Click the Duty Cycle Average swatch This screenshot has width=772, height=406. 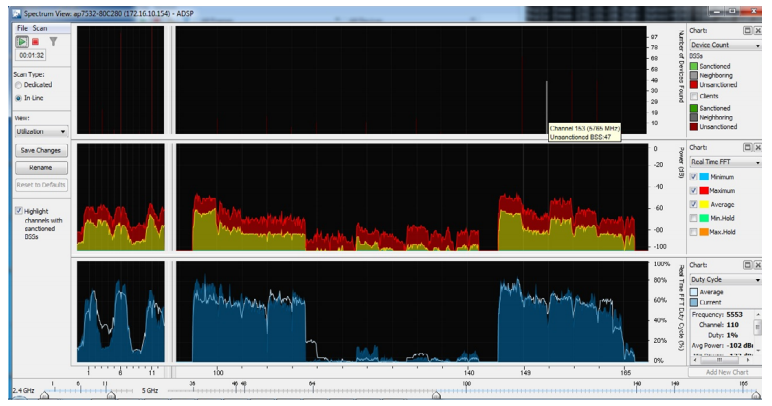pyautogui.click(x=694, y=292)
